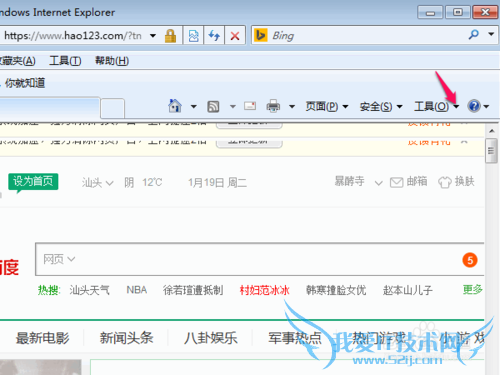Expand the Home button dropdown arrow
The height and width of the screenshot is (375, 500).
point(193,107)
